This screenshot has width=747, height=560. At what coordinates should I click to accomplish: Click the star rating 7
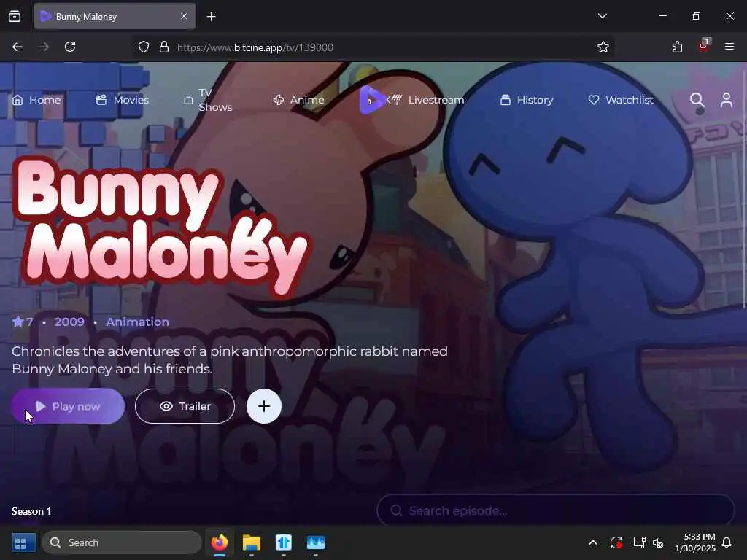click(x=23, y=322)
